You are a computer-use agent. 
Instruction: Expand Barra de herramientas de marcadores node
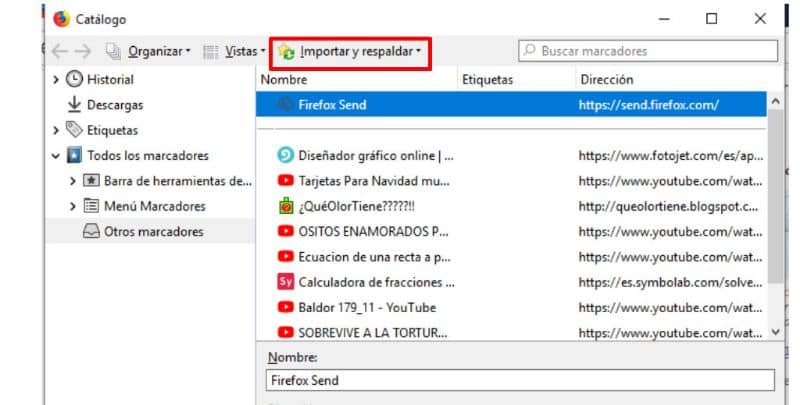pos(72,181)
